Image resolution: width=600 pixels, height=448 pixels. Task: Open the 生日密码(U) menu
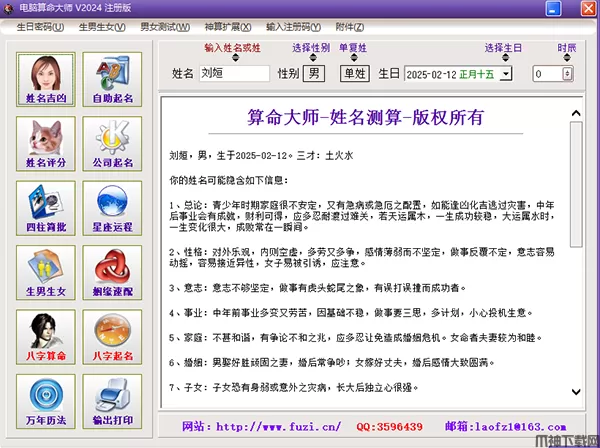click(40, 27)
